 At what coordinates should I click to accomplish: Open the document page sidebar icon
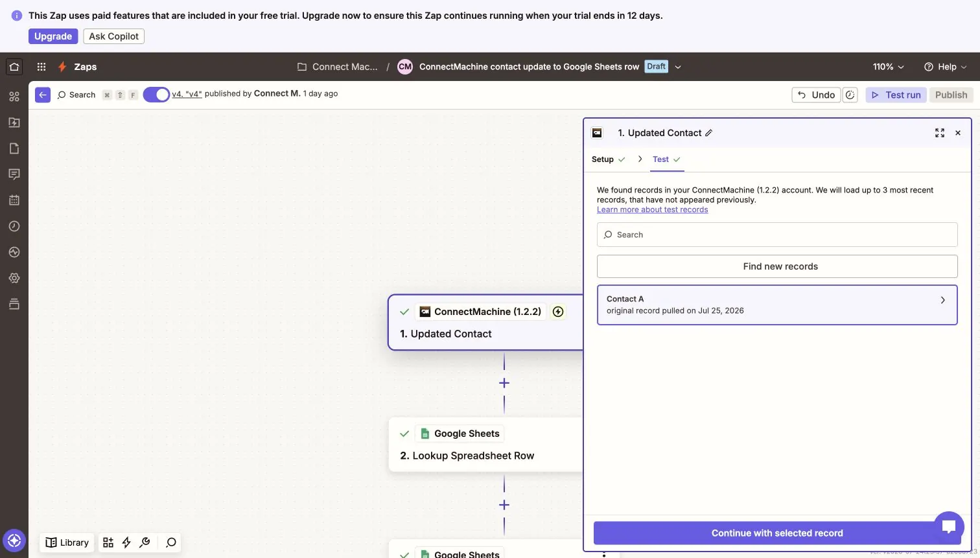pyautogui.click(x=14, y=148)
